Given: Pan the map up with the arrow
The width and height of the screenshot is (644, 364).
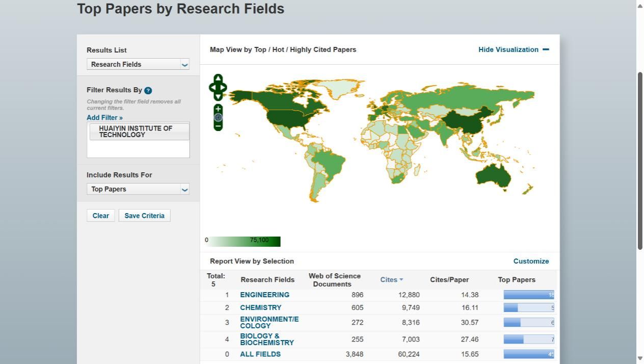Looking at the screenshot, I should (x=218, y=79).
